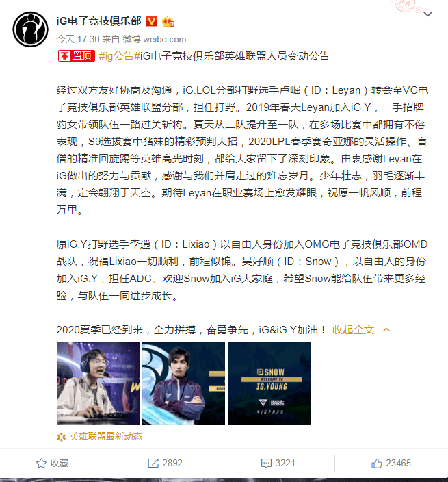Click the star 收藏 favorite icon
This screenshot has height=482, width=448.
coord(41,463)
